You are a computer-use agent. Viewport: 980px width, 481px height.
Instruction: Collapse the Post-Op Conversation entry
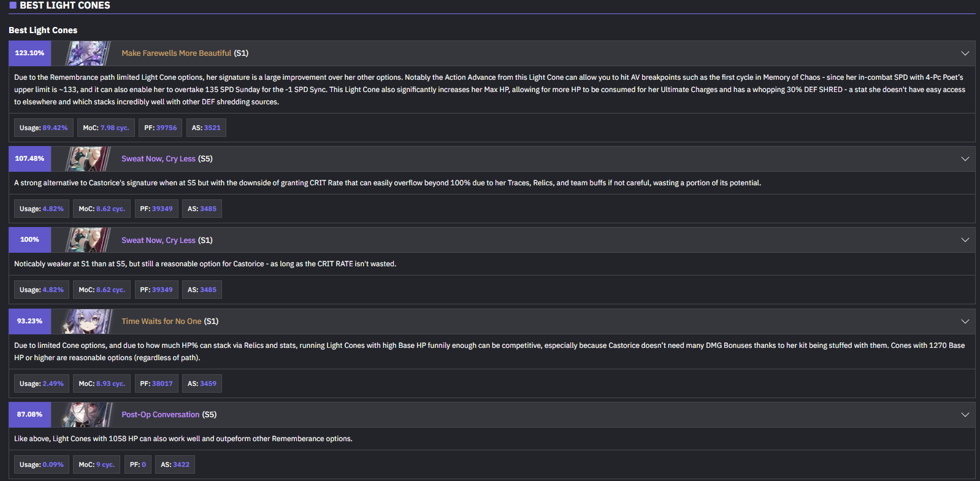tap(965, 415)
